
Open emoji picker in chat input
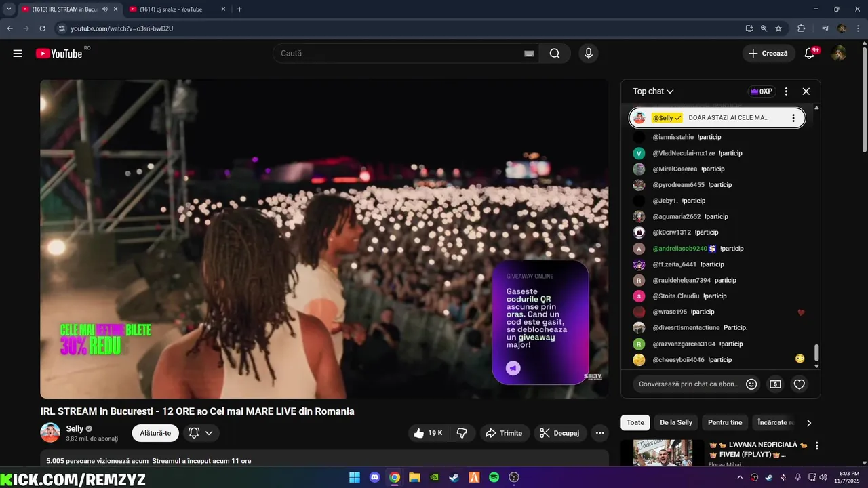(x=751, y=384)
